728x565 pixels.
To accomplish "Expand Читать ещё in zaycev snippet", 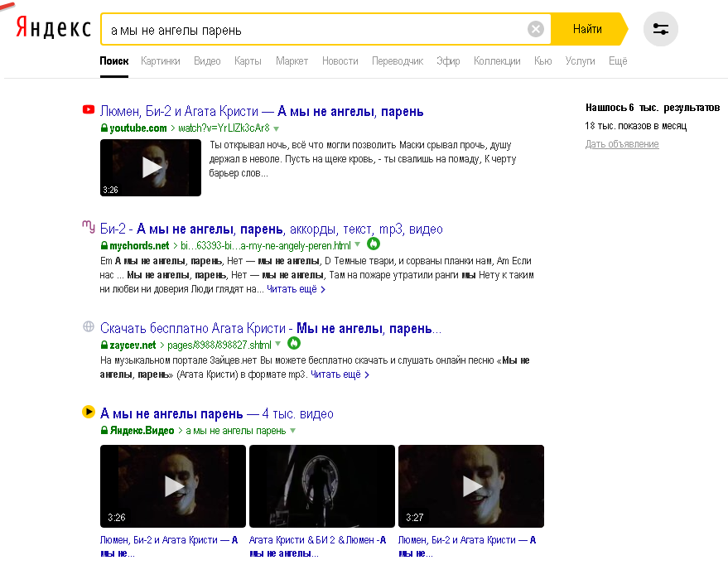I will point(340,374).
